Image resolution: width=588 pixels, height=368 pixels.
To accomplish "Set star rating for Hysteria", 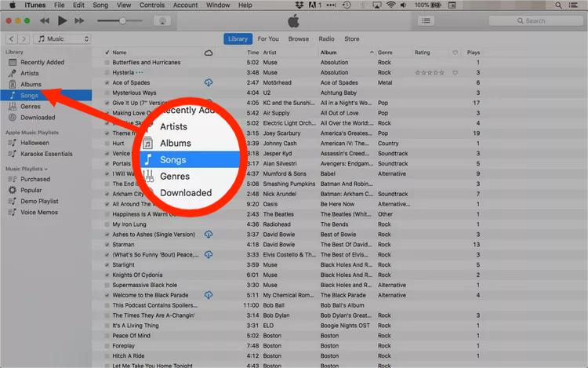I will click(x=430, y=73).
